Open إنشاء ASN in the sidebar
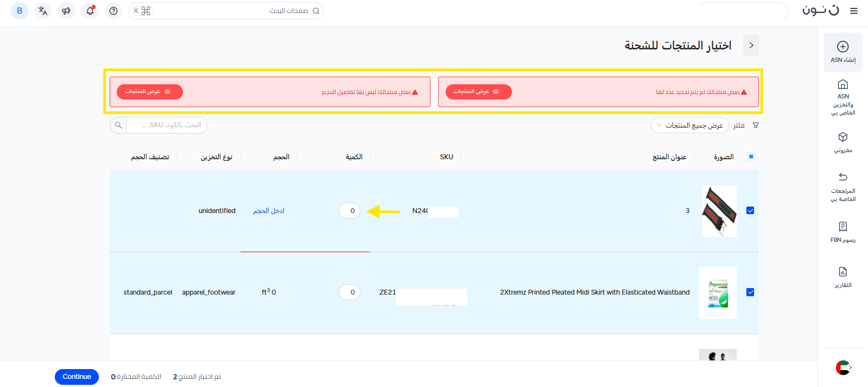The image size is (868, 387). pos(843,52)
